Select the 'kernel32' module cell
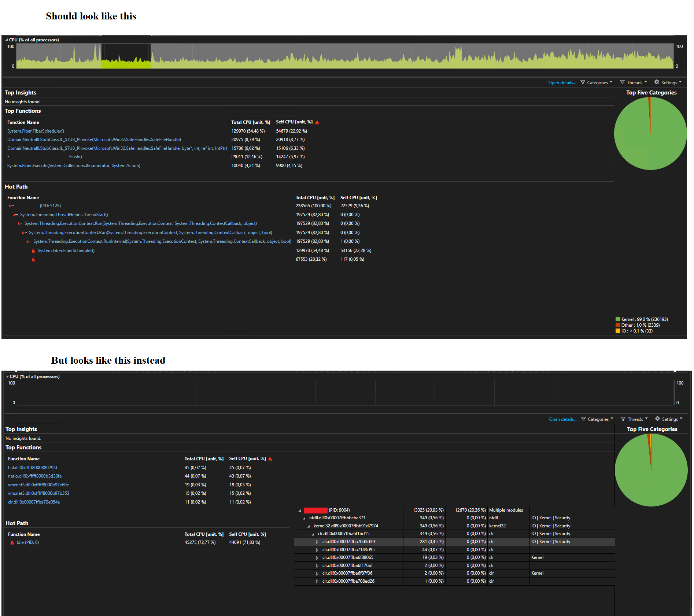 pyautogui.click(x=497, y=526)
